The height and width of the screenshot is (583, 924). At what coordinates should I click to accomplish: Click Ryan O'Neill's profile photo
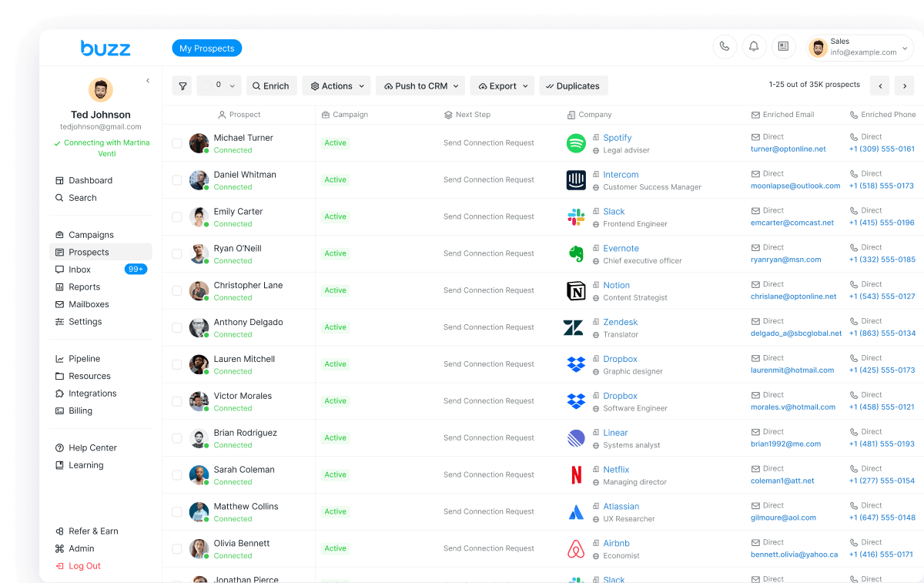tap(199, 253)
